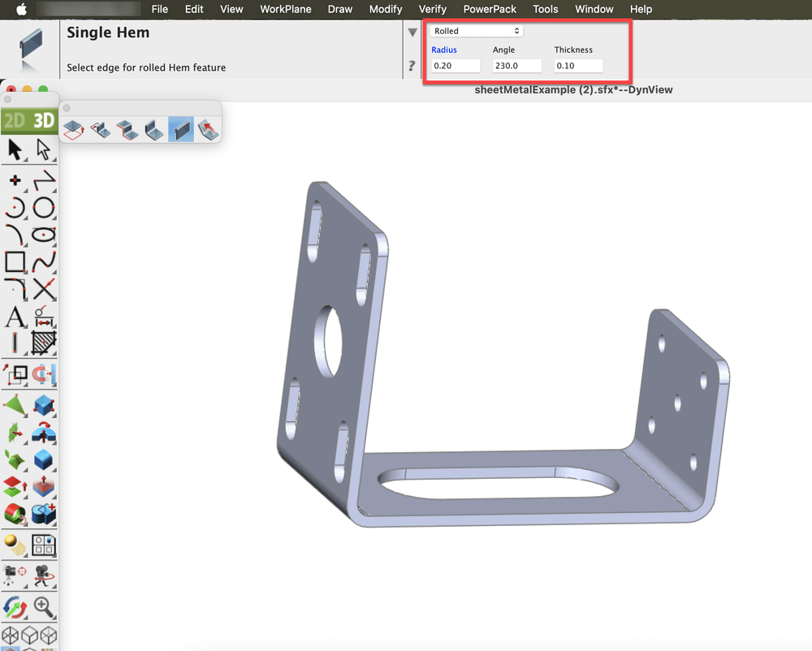Open the PowerPack menu

click(490, 9)
